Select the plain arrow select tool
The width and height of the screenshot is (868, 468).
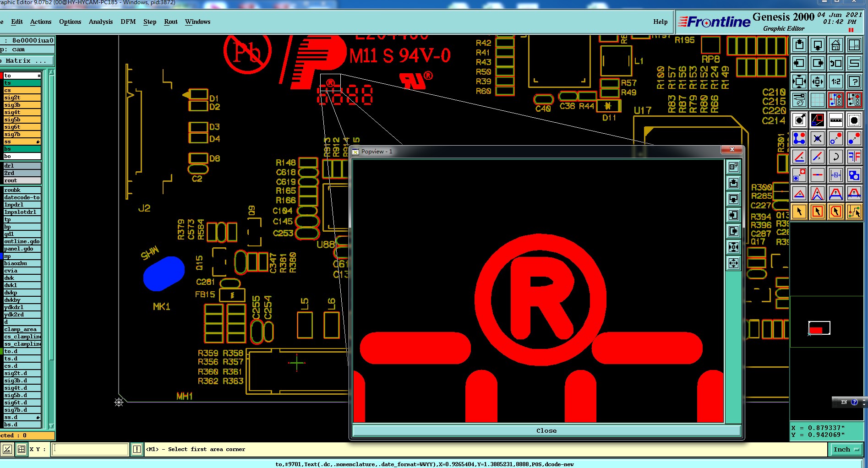799,212
